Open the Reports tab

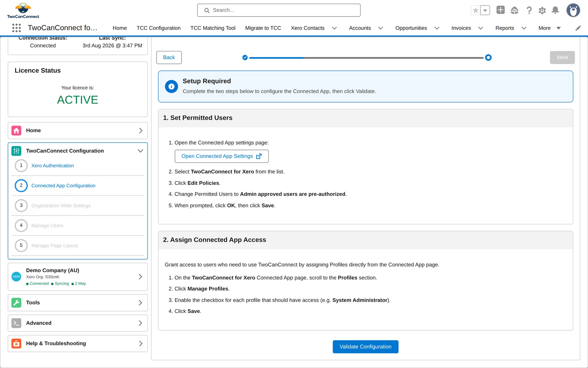[505, 28]
